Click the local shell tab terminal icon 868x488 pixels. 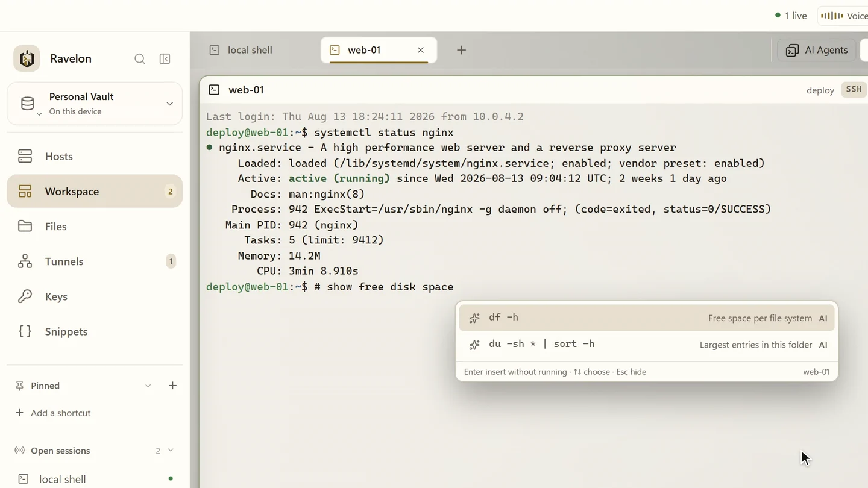point(214,50)
